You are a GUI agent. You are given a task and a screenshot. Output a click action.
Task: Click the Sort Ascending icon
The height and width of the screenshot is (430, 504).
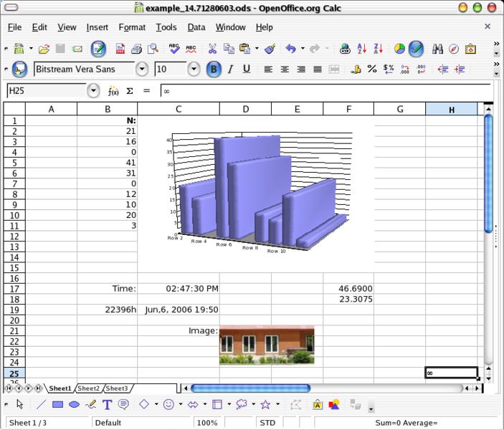tap(363, 49)
